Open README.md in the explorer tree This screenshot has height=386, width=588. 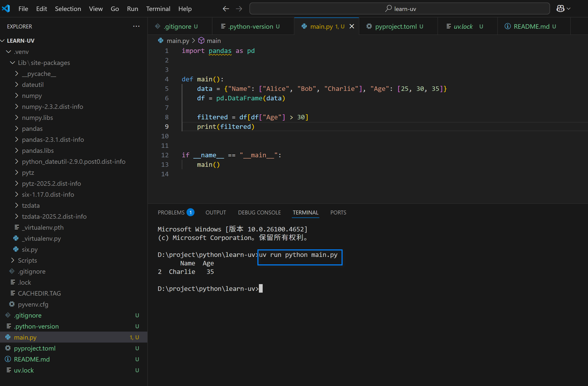(74, 359)
